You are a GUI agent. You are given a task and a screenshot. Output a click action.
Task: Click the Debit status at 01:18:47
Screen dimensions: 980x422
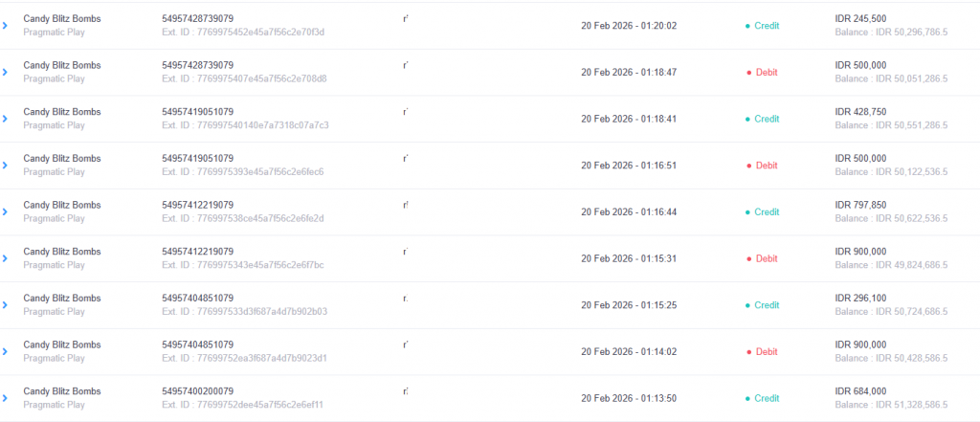point(766,73)
